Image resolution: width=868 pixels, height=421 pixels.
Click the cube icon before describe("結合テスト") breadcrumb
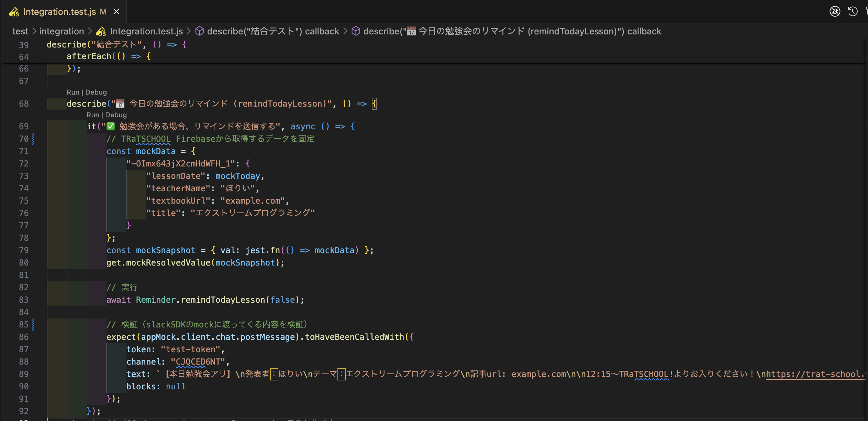click(199, 31)
